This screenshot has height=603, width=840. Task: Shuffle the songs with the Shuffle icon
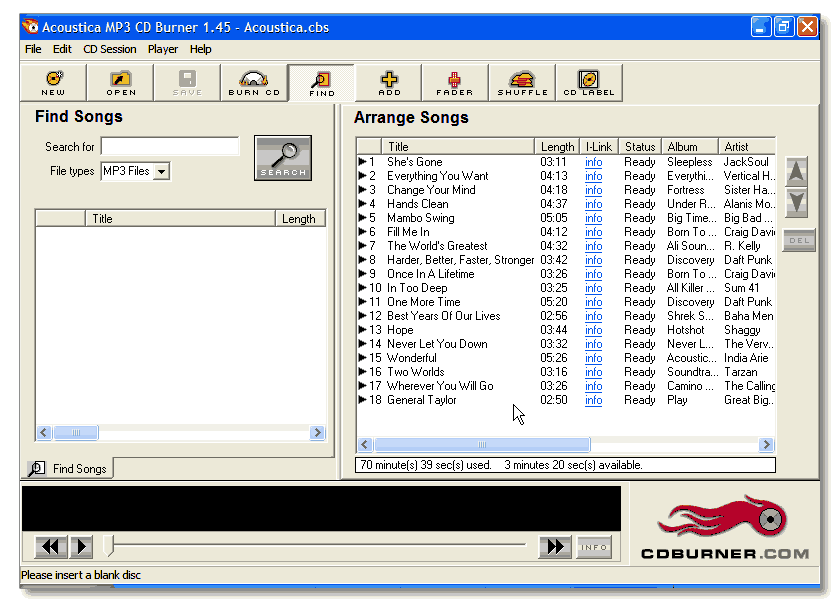522,82
